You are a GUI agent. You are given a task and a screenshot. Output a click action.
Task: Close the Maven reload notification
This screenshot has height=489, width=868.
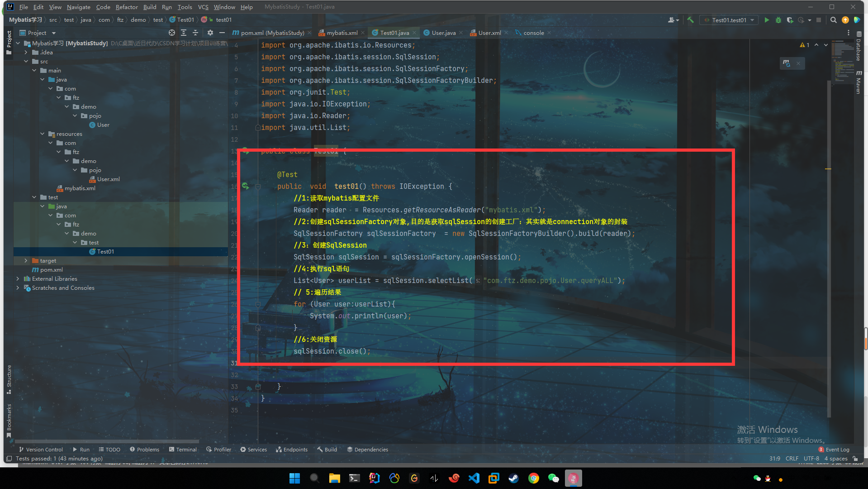[x=798, y=63]
